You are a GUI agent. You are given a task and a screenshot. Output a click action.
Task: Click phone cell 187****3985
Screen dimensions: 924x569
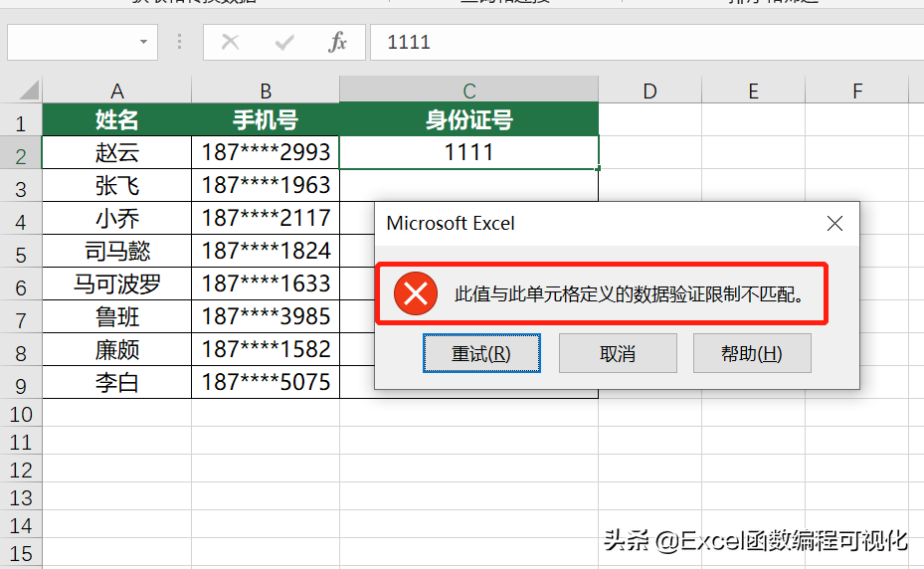point(266,316)
